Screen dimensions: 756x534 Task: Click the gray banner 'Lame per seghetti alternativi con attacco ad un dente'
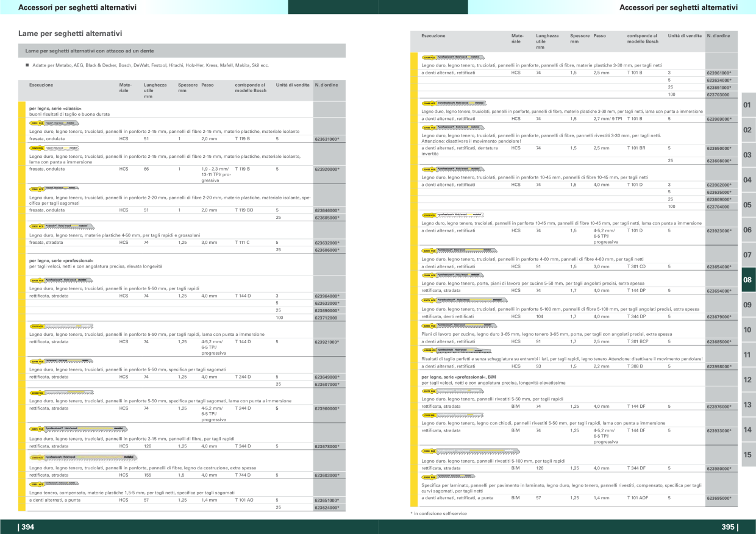[182, 51]
